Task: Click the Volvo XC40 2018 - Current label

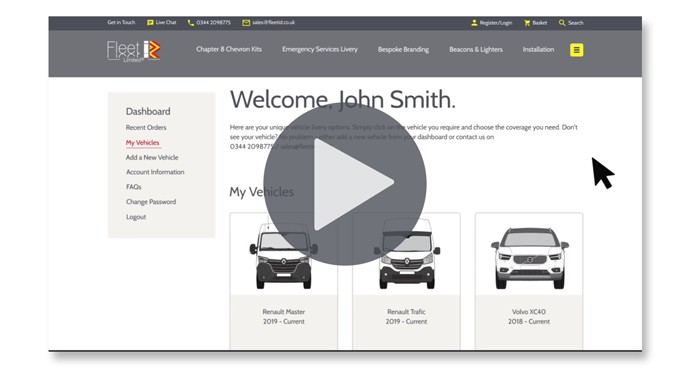Action: click(529, 316)
